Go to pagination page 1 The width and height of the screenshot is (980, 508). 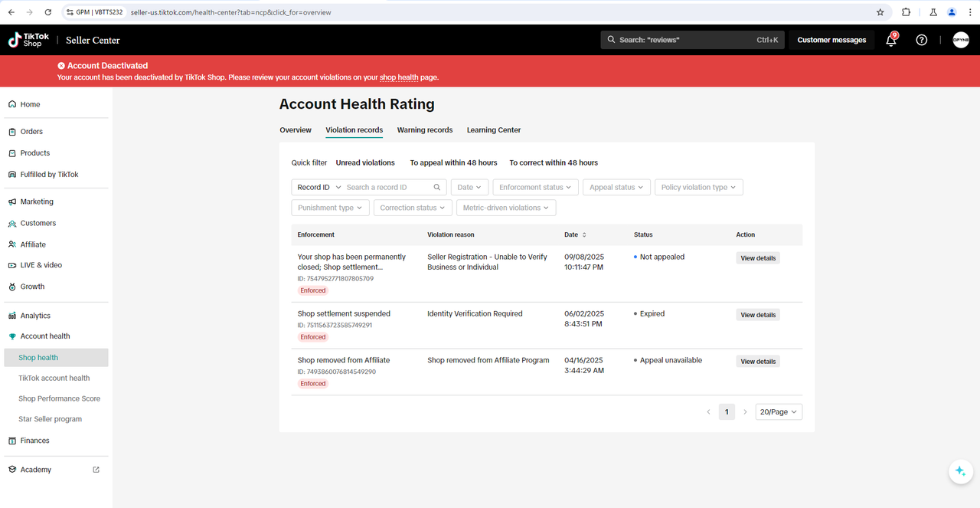tap(727, 412)
